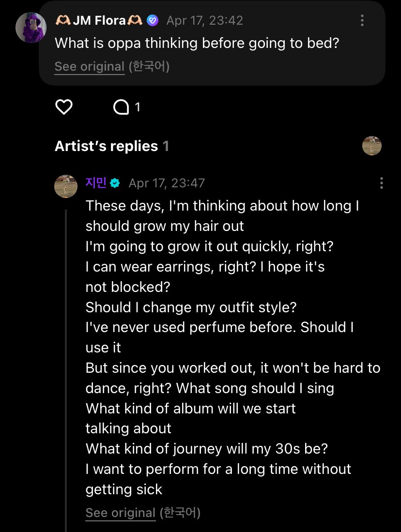Image resolution: width=401 pixels, height=532 pixels.
Task: Tap the blue artist verified badge beside 지민
Action: 115,183
